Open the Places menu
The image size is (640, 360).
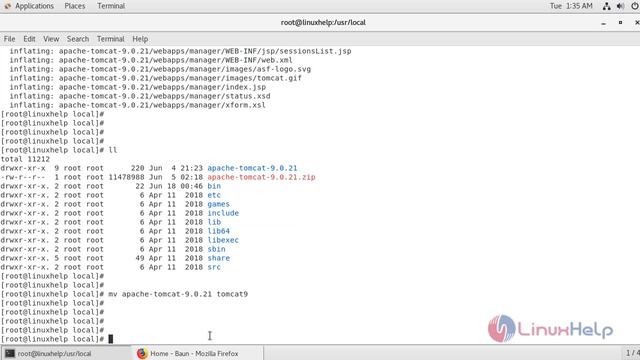click(75, 6)
